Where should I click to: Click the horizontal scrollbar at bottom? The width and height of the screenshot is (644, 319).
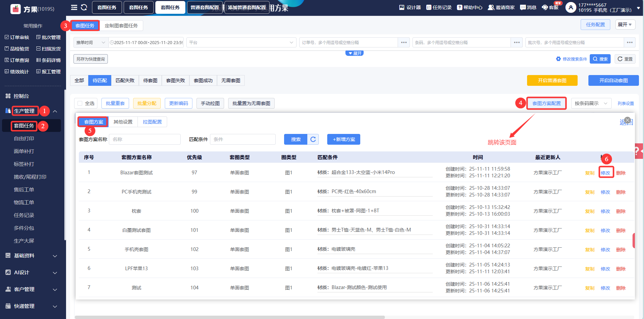pos(229,317)
